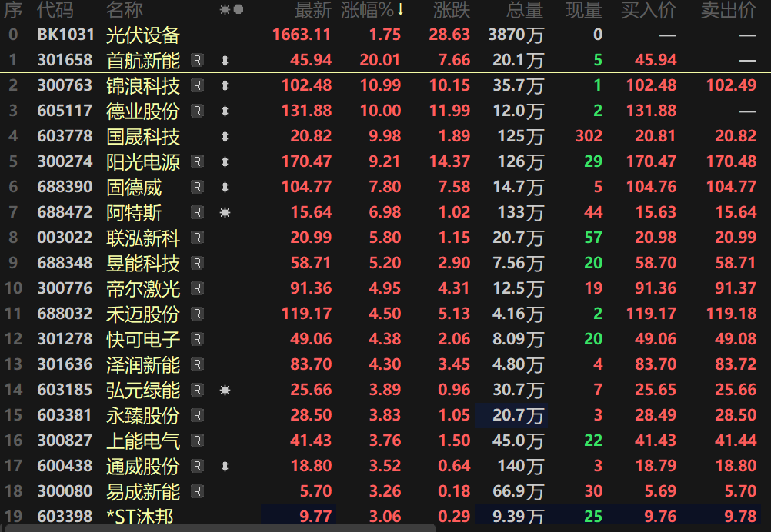Click the arrow marker icon in 德业股份 row
Image resolution: width=771 pixels, height=532 pixels.
pyautogui.click(x=225, y=111)
